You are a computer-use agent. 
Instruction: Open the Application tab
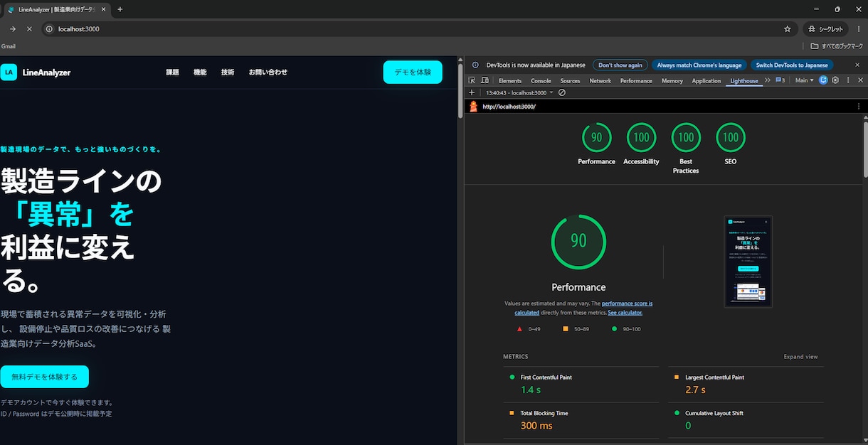point(706,80)
